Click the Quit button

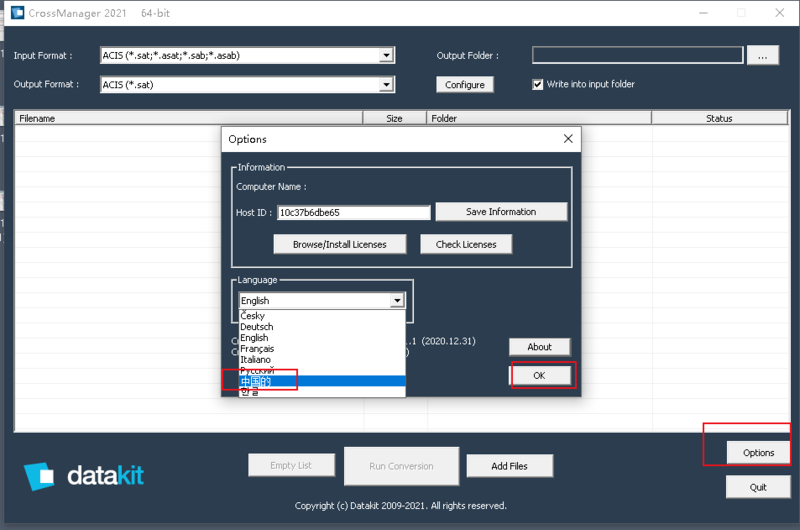click(x=758, y=487)
